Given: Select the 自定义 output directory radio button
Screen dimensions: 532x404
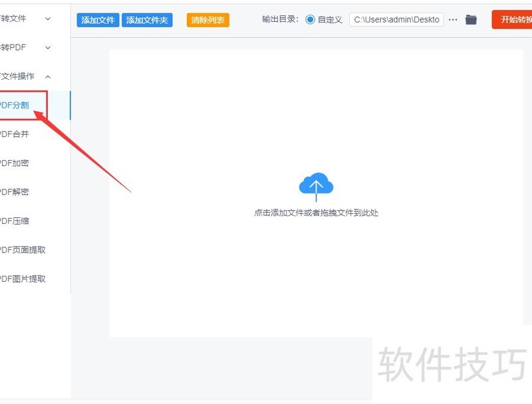Looking at the screenshot, I should (x=309, y=19).
